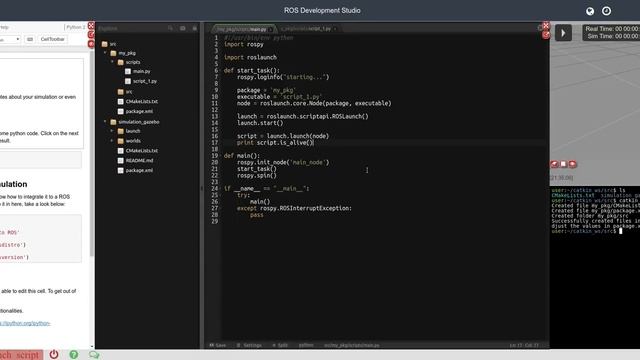This screenshot has width=640, height=360.
Task: Click line number 29 in the editor gutter
Action: tap(215, 222)
